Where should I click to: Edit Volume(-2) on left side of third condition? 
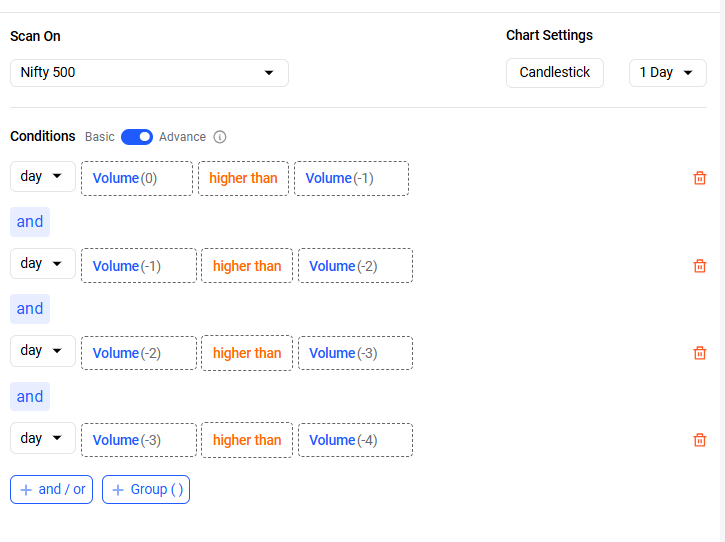pyautogui.click(x=139, y=353)
